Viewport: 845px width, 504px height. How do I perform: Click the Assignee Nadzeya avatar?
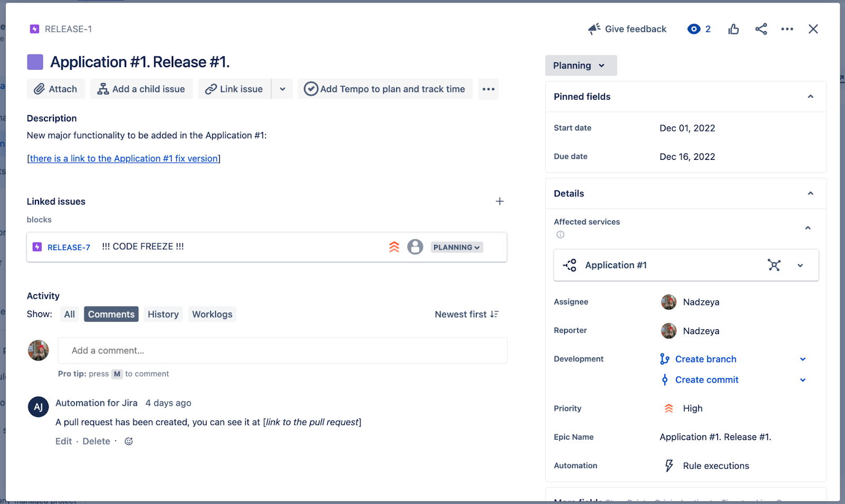click(669, 302)
